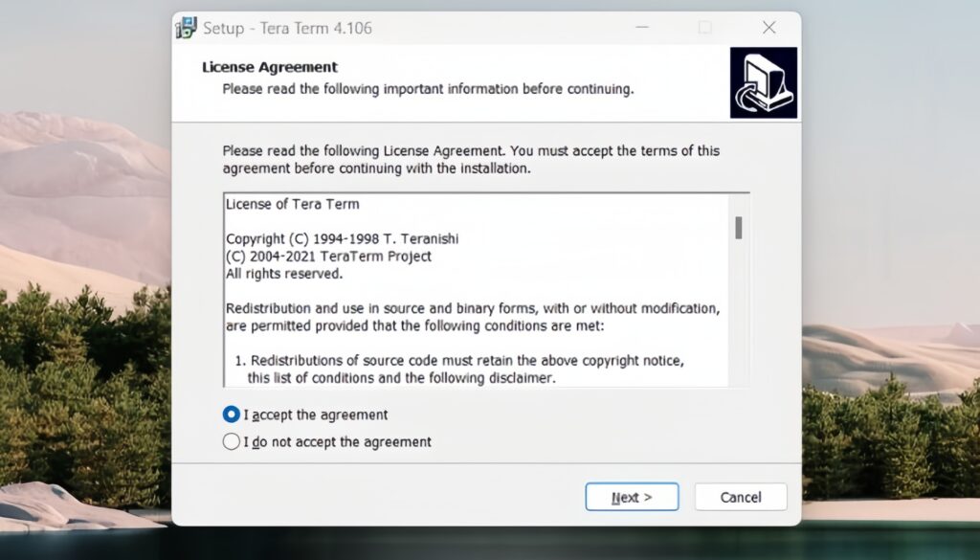Click the installer computer logo image
This screenshot has height=560, width=980.
coord(763,82)
